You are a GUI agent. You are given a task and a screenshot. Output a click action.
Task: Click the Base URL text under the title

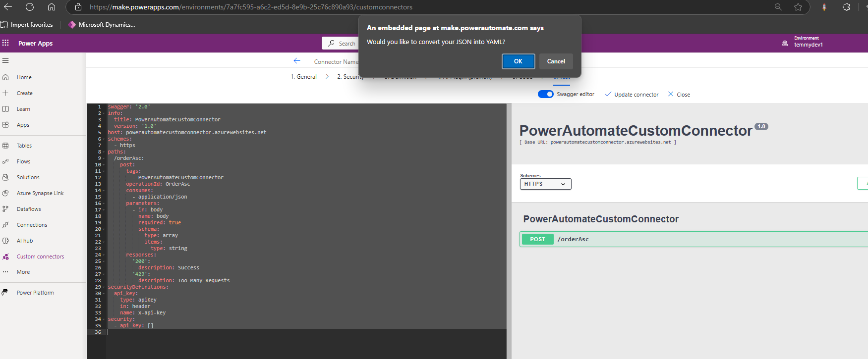(597, 142)
